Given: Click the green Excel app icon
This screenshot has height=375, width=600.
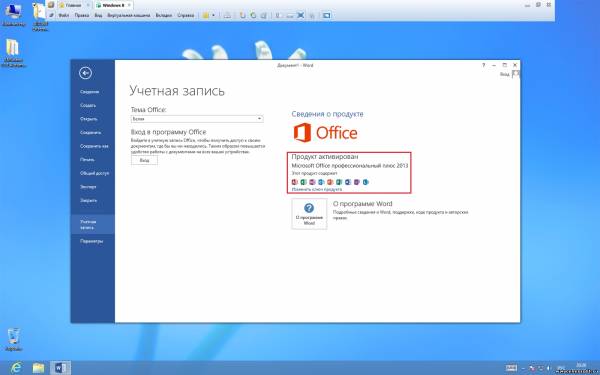Looking at the screenshot, I should pos(303,182).
